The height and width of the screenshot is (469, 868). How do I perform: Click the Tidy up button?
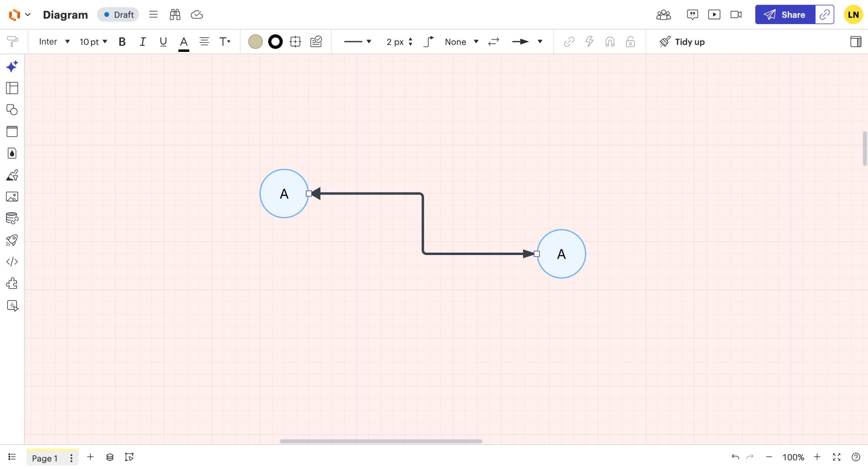point(682,42)
